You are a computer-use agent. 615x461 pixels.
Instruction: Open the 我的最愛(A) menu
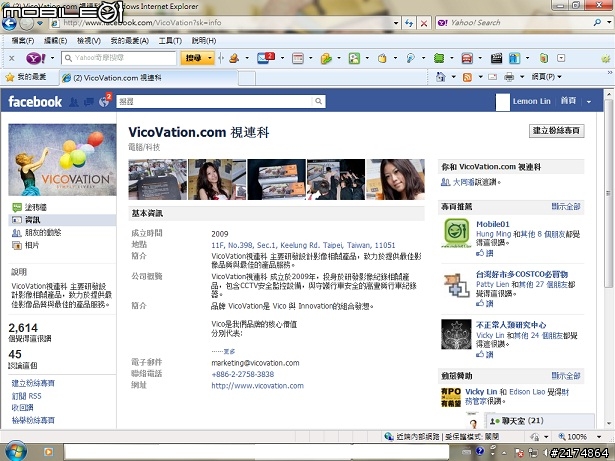129,41
